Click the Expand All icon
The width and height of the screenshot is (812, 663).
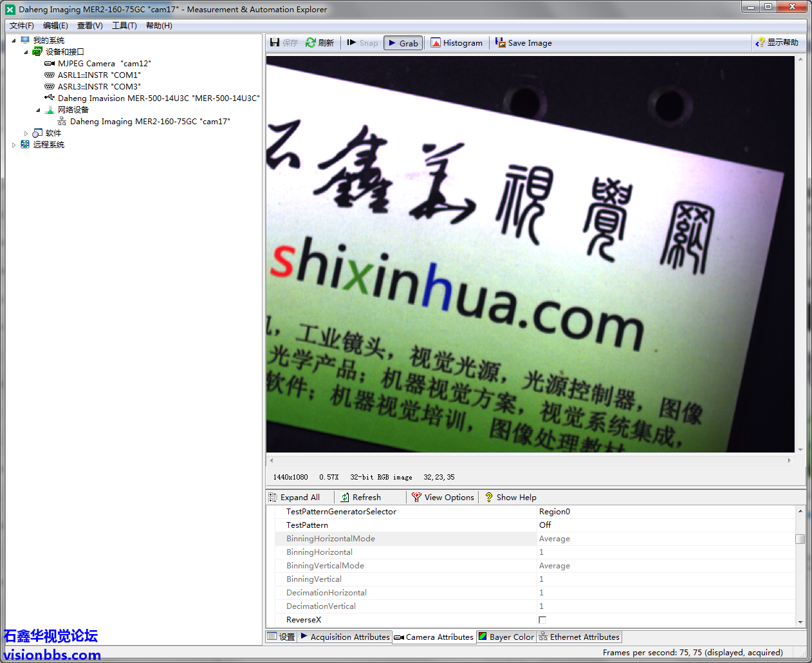click(x=273, y=497)
